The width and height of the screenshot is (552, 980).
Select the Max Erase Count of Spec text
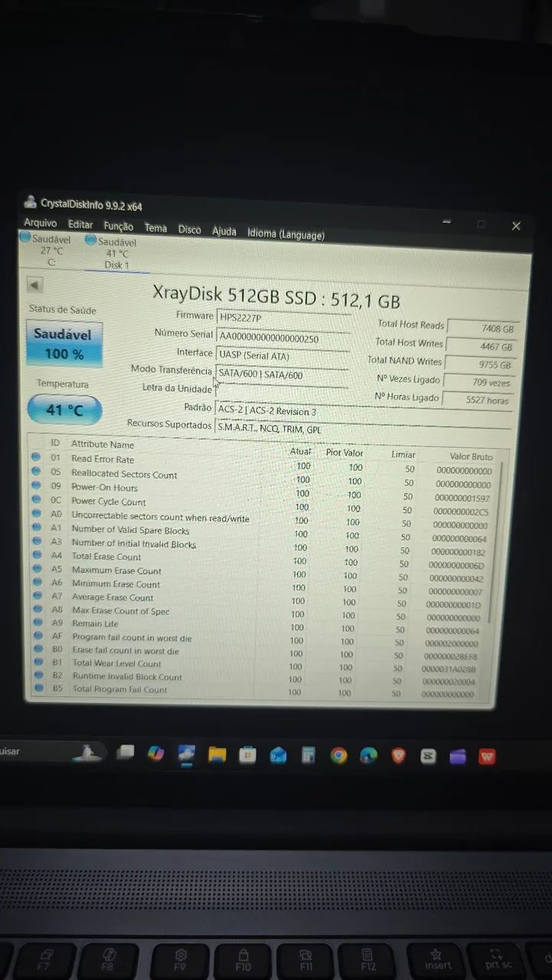coord(120,610)
